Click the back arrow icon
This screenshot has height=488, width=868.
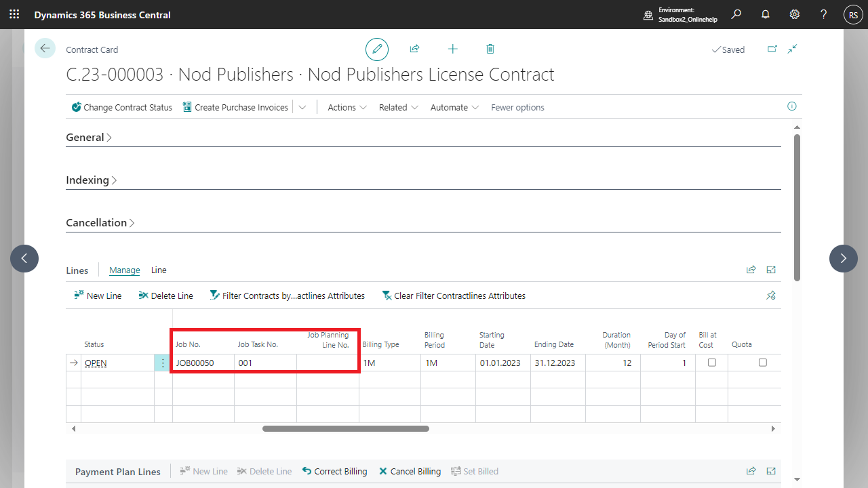(x=45, y=49)
